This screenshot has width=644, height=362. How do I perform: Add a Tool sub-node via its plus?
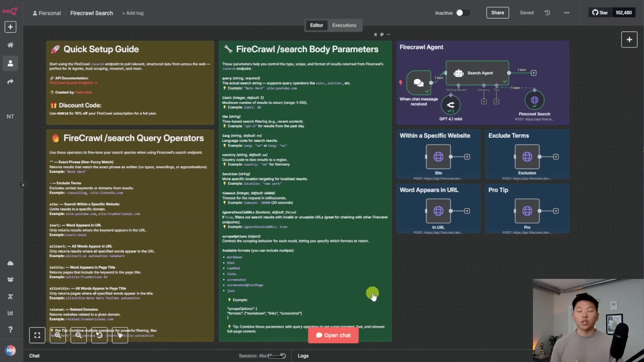pos(496,102)
